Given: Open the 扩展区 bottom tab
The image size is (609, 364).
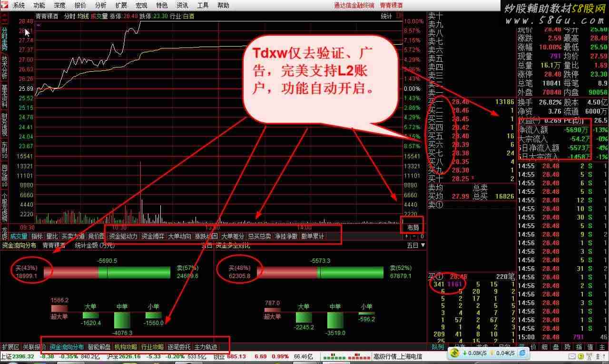Looking at the screenshot, I should point(10,347).
